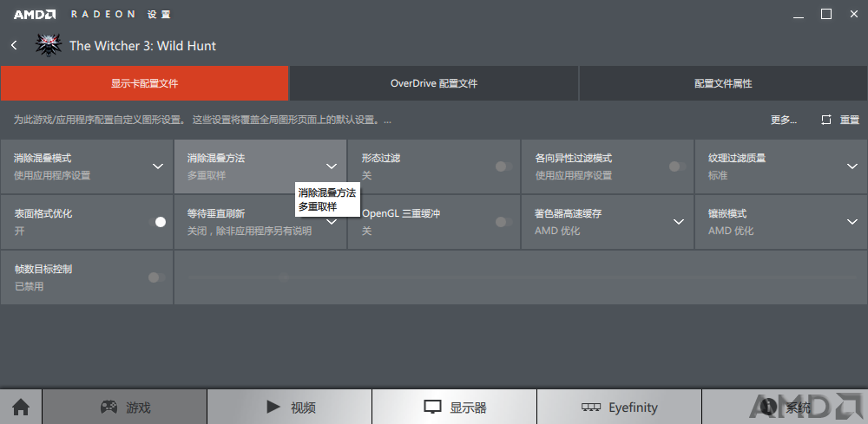Click the gamepad icon for 游戏
868x424 pixels.
[x=108, y=407]
